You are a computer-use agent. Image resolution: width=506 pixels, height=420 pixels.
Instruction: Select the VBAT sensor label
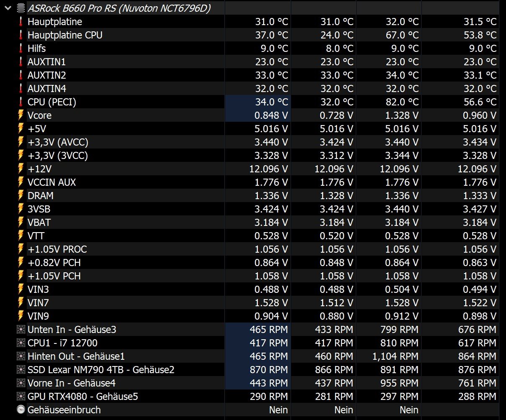pyautogui.click(x=39, y=223)
